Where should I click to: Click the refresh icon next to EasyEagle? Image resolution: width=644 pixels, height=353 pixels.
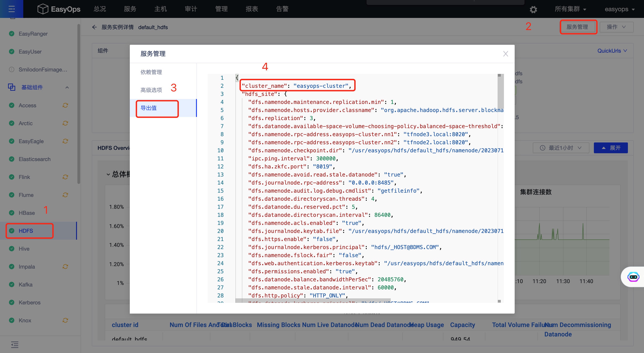tap(65, 141)
